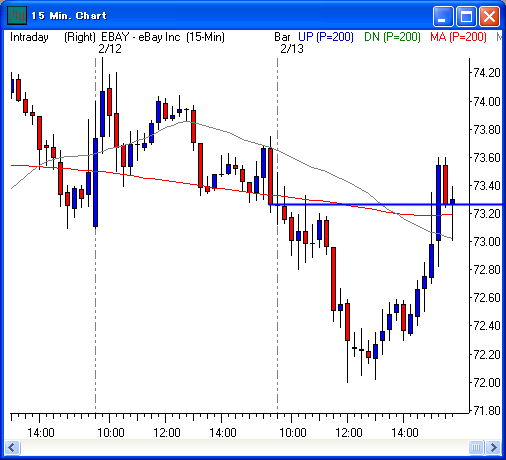Click the 73.20 price axis label
Image resolution: width=506 pixels, height=460 pixels.
(487, 213)
